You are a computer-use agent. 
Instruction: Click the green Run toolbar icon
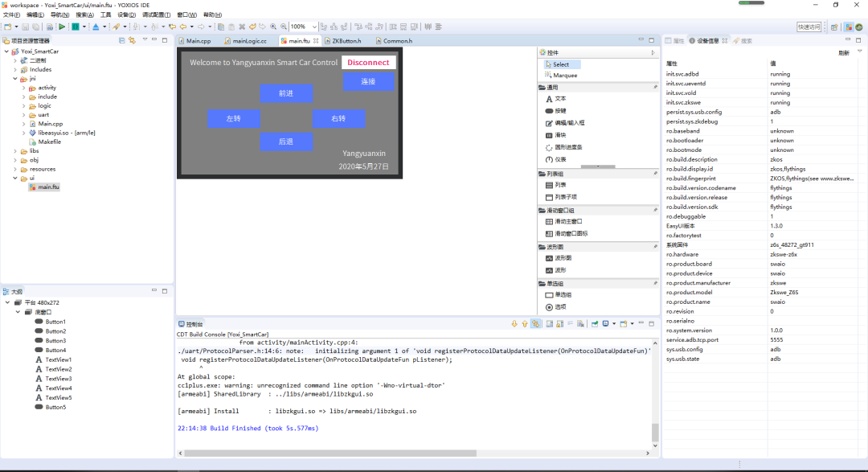click(62, 27)
